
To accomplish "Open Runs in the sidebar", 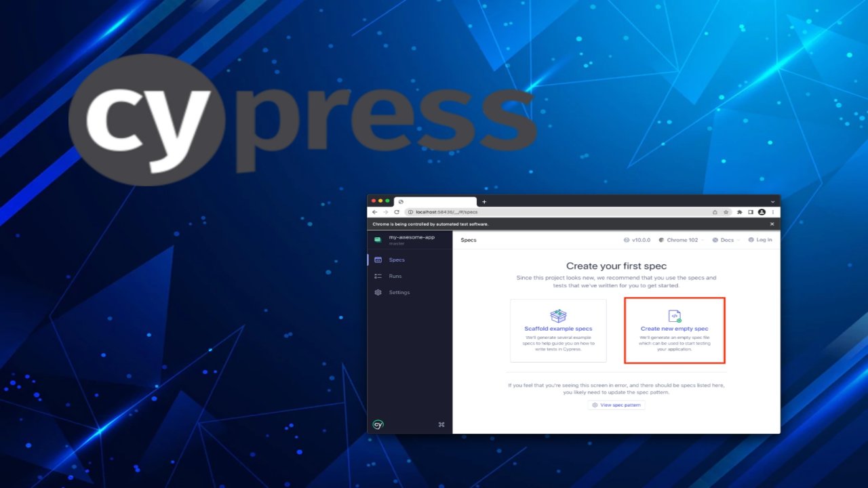I will click(410, 276).
